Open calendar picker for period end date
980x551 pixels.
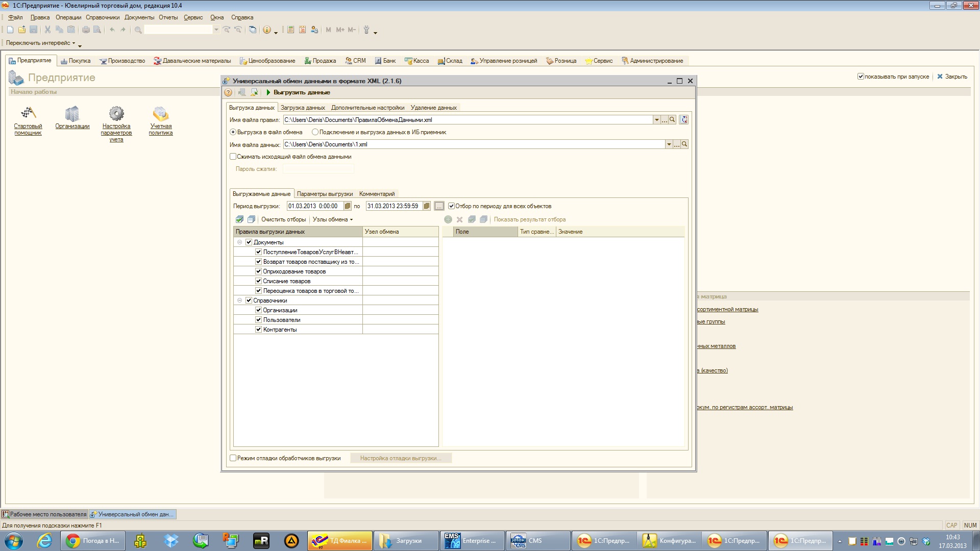(x=427, y=206)
